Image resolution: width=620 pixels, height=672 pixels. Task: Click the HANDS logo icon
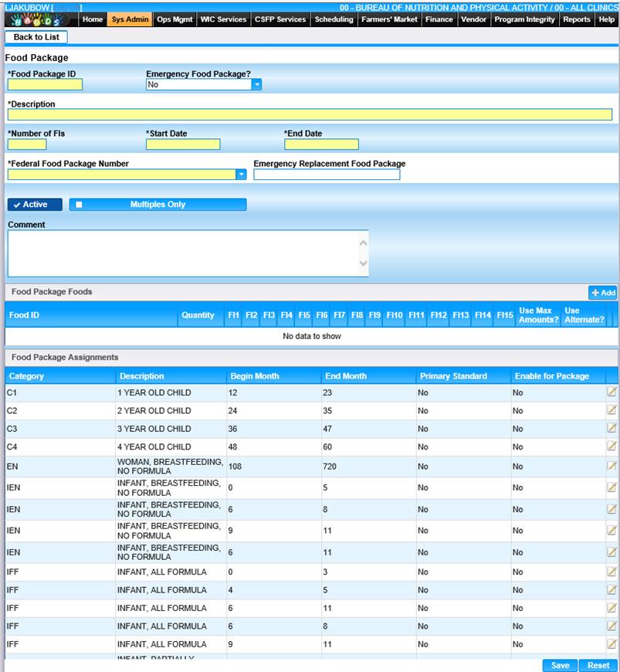click(x=39, y=19)
